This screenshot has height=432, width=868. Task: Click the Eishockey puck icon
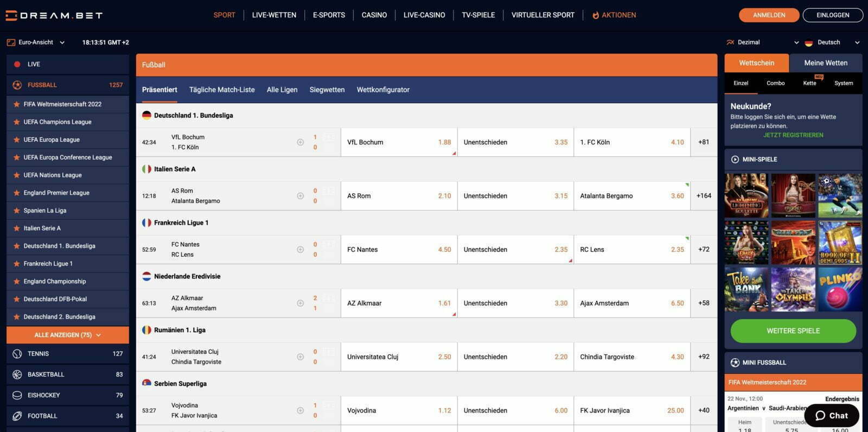(17, 395)
